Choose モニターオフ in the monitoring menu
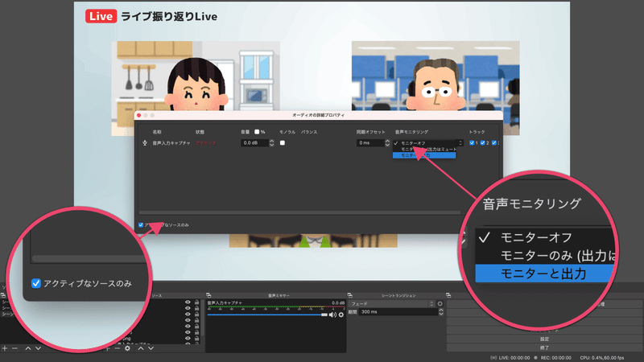The width and height of the screenshot is (644, 362). tap(424, 143)
